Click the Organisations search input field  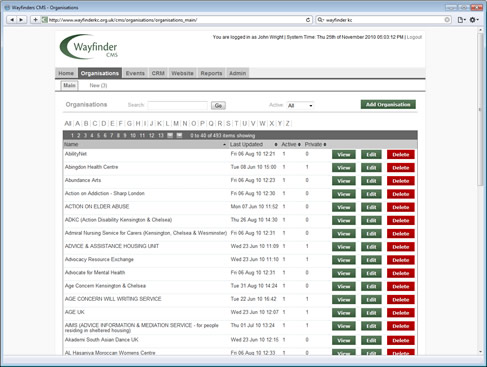coord(178,105)
